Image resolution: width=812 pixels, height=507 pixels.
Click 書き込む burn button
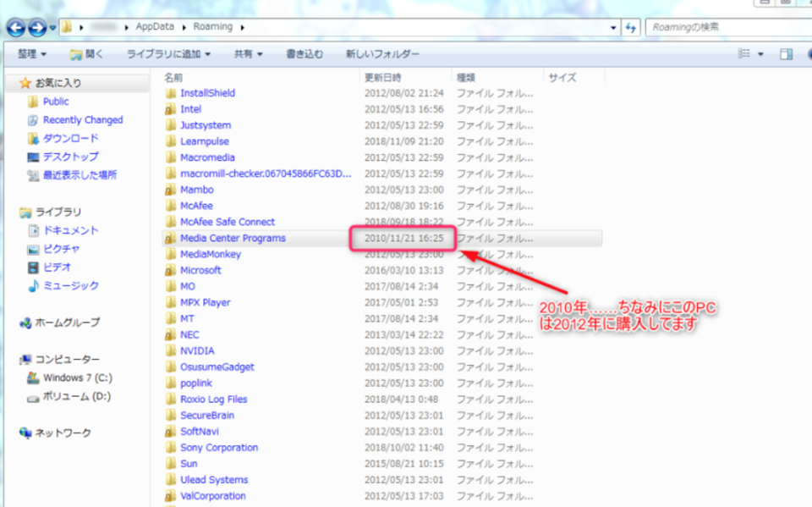tap(304, 54)
